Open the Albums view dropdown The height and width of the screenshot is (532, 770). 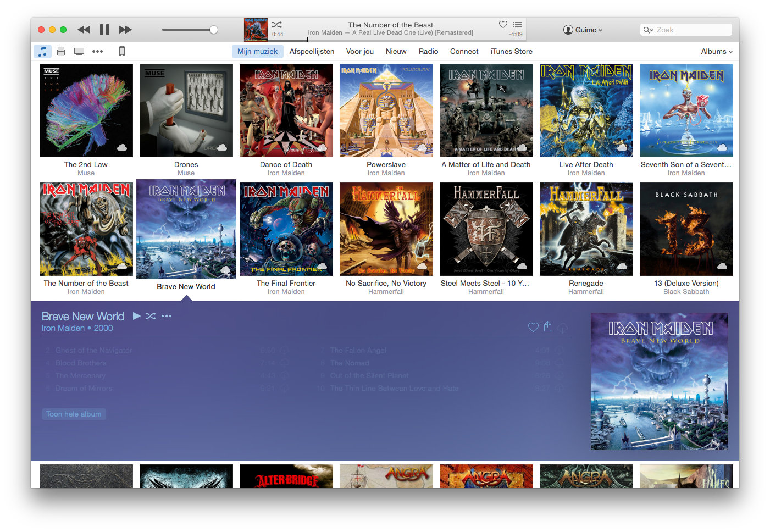pyautogui.click(x=717, y=51)
